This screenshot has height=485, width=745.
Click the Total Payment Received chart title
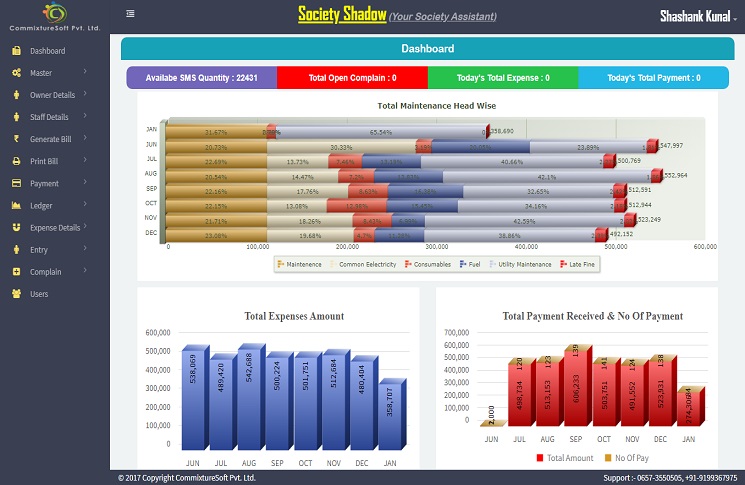pos(592,316)
